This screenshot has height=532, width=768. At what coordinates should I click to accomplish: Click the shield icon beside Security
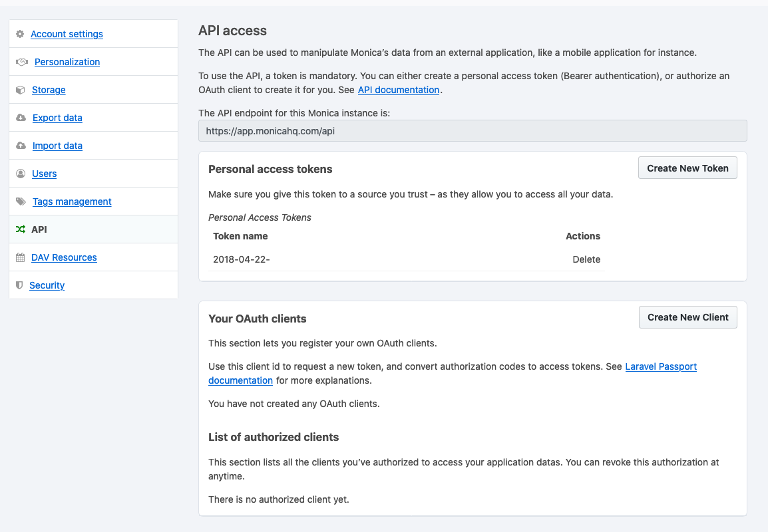pyautogui.click(x=19, y=285)
